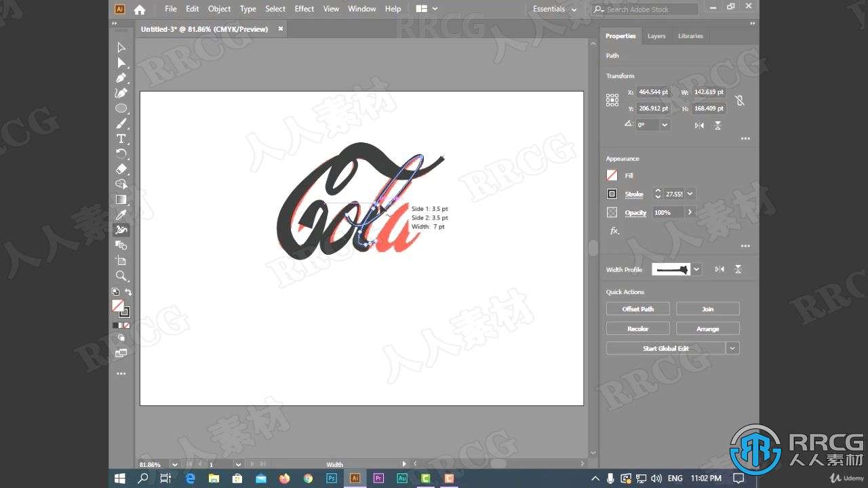Image resolution: width=868 pixels, height=488 pixels.
Task: Open Edit Toolbar three dots
Action: 121,373
